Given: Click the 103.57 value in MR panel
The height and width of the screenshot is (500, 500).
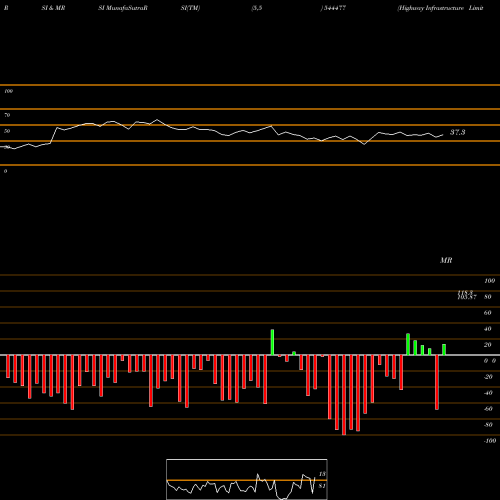Looking at the screenshot, I should click(467, 297).
